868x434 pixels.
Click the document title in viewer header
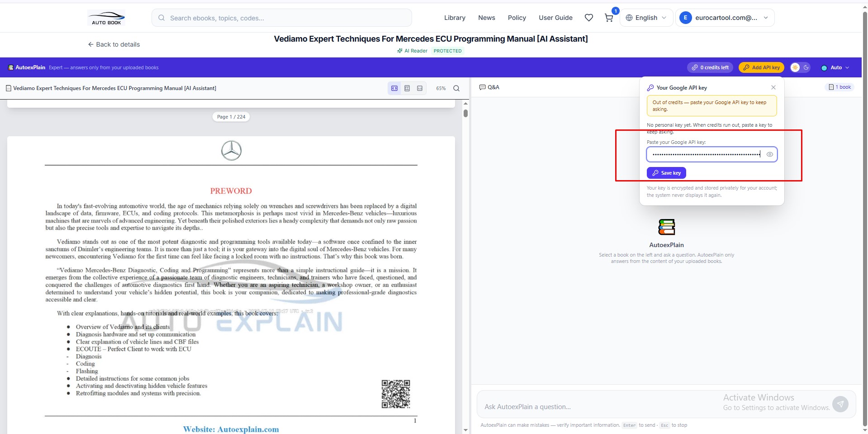pos(115,88)
